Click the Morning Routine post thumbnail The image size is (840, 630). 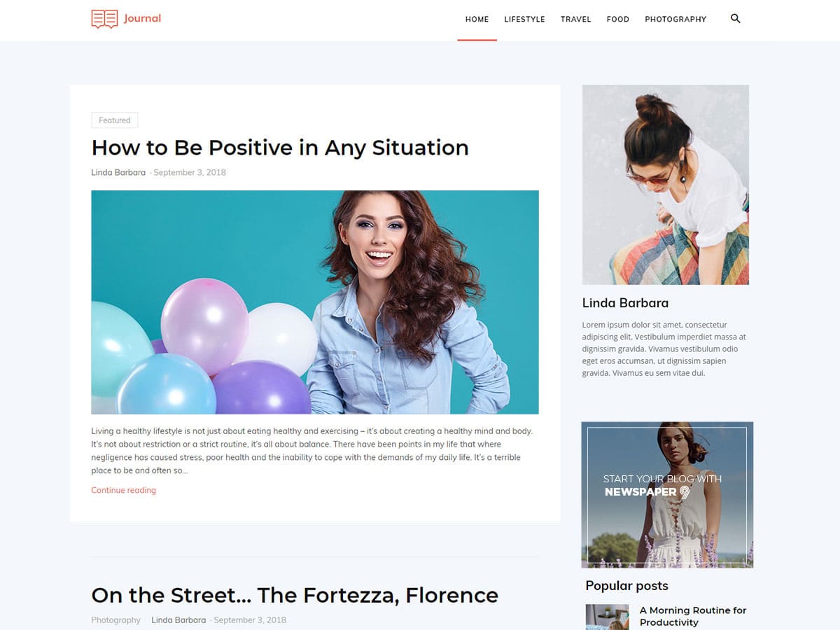click(x=608, y=617)
